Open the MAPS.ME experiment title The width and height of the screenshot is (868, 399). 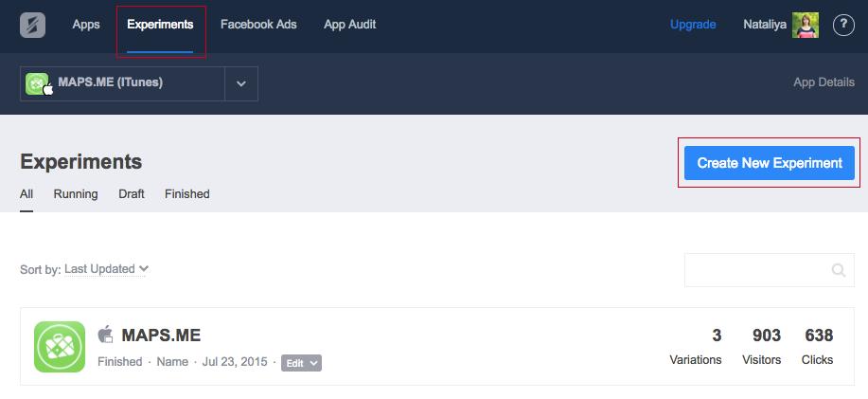161,336
